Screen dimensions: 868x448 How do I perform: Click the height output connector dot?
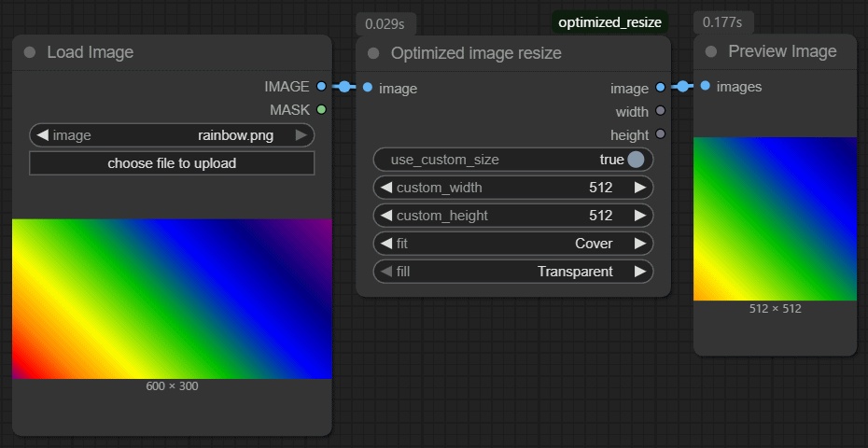(661, 134)
